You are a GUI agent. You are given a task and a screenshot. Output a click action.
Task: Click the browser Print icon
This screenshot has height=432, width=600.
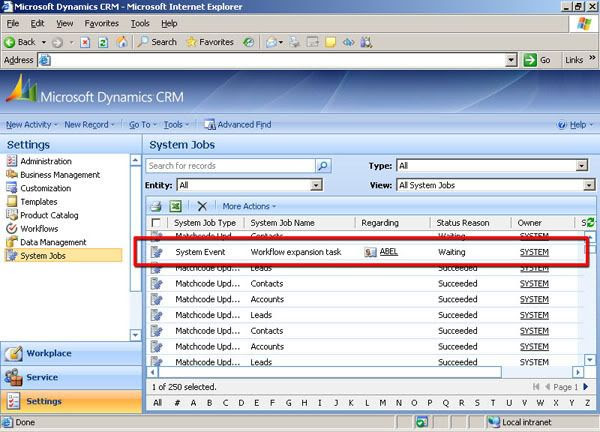pyautogui.click(x=294, y=42)
